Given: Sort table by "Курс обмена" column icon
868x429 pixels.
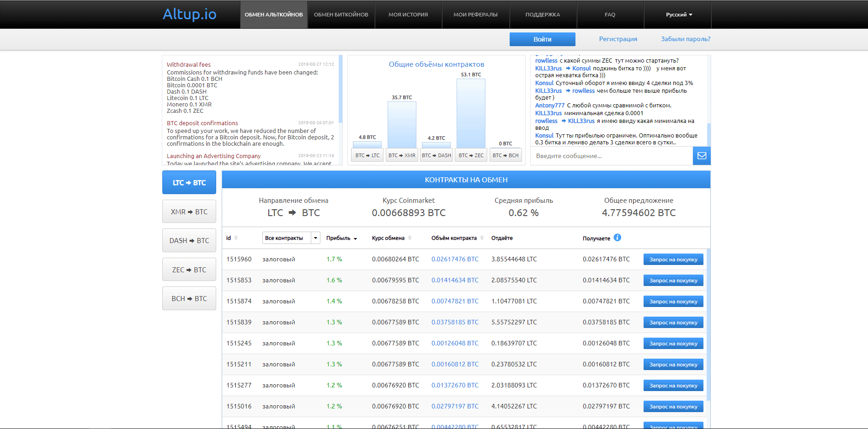Looking at the screenshot, I should pos(410,237).
